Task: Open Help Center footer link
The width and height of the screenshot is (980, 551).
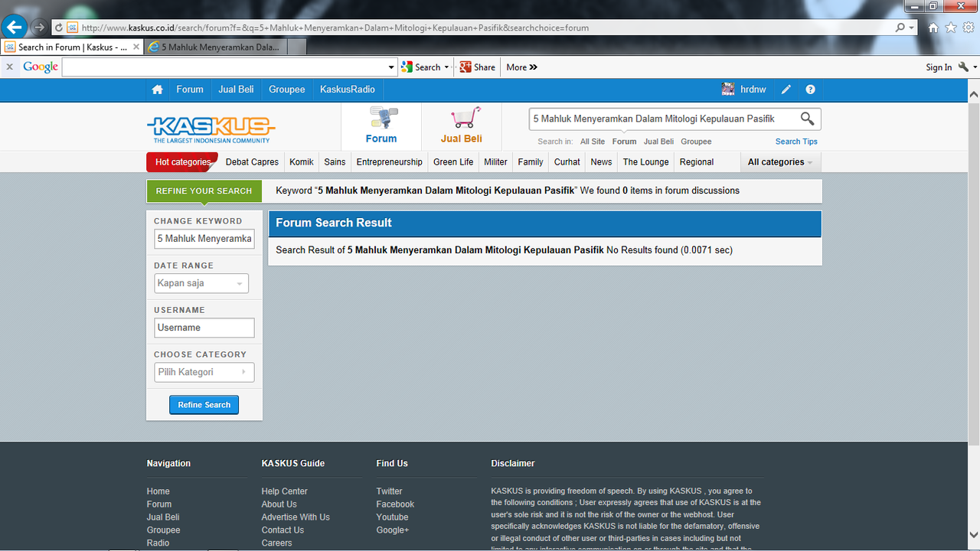Action: [x=284, y=491]
